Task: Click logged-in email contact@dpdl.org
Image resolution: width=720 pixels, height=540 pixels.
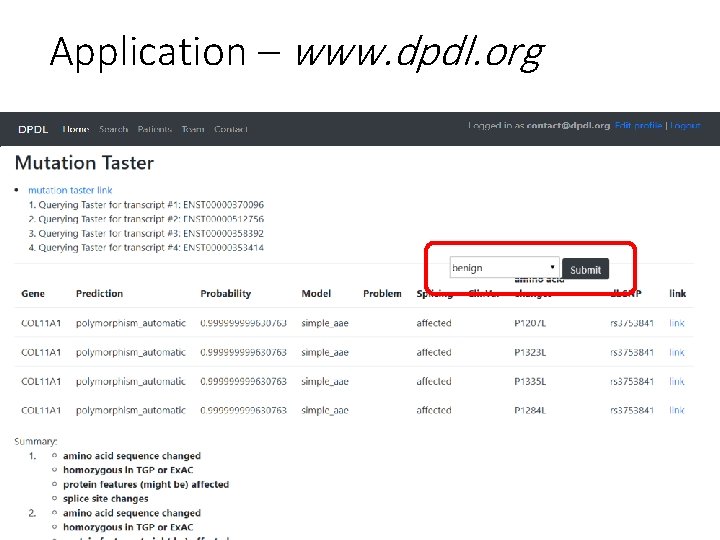Action: click(568, 125)
